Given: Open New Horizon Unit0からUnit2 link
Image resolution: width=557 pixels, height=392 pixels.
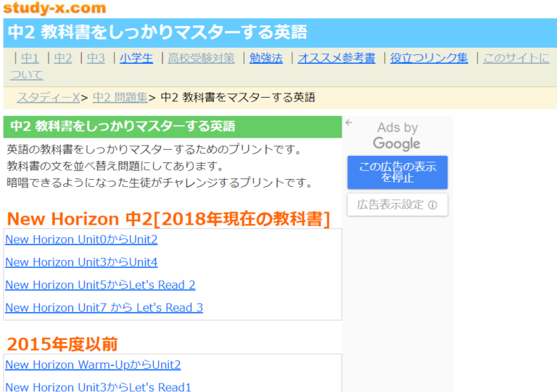Looking at the screenshot, I should (81, 239).
